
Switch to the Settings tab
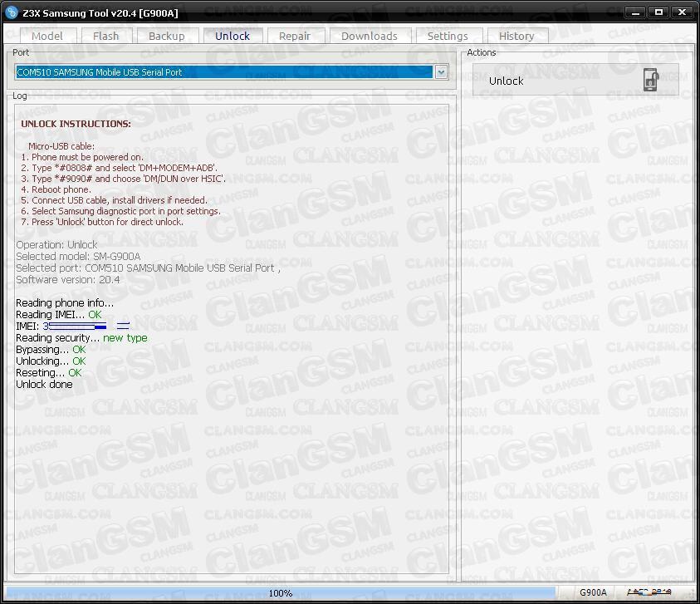(448, 36)
